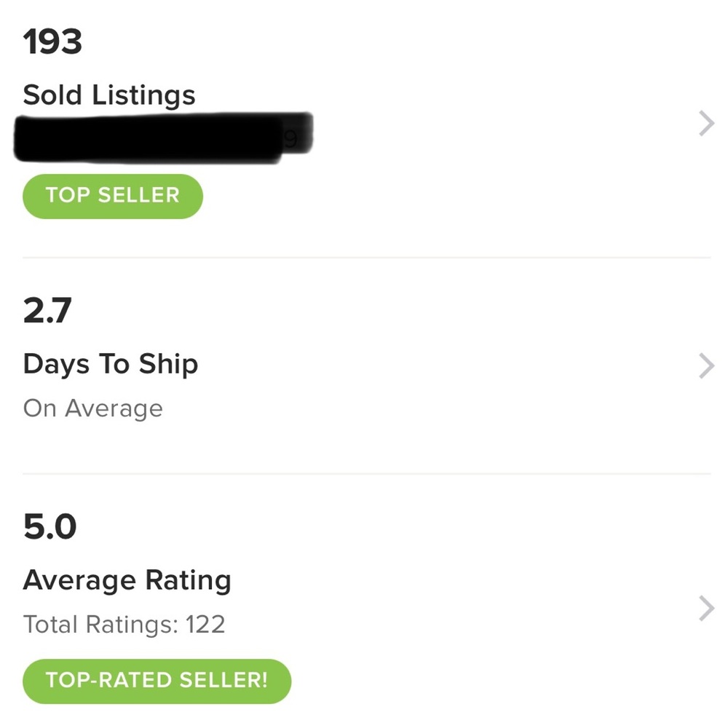Click the 2.7 days figure
728x728 pixels.
[47, 311]
